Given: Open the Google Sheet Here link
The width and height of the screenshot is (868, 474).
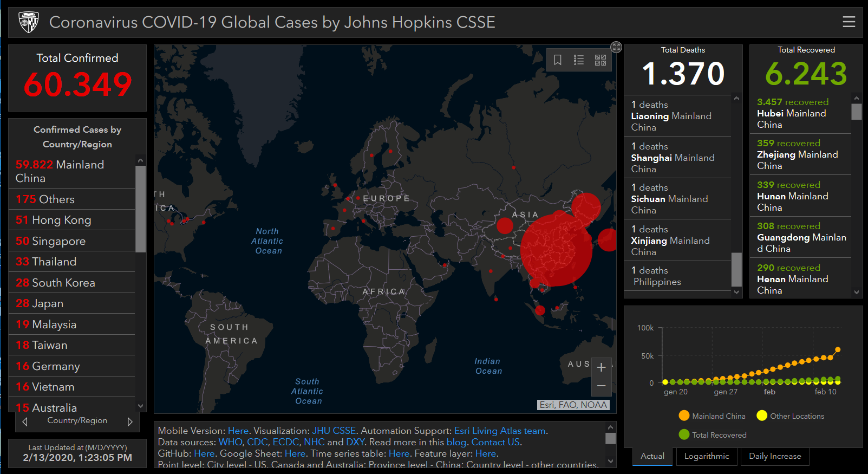Looking at the screenshot, I should click(x=295, y=453).
